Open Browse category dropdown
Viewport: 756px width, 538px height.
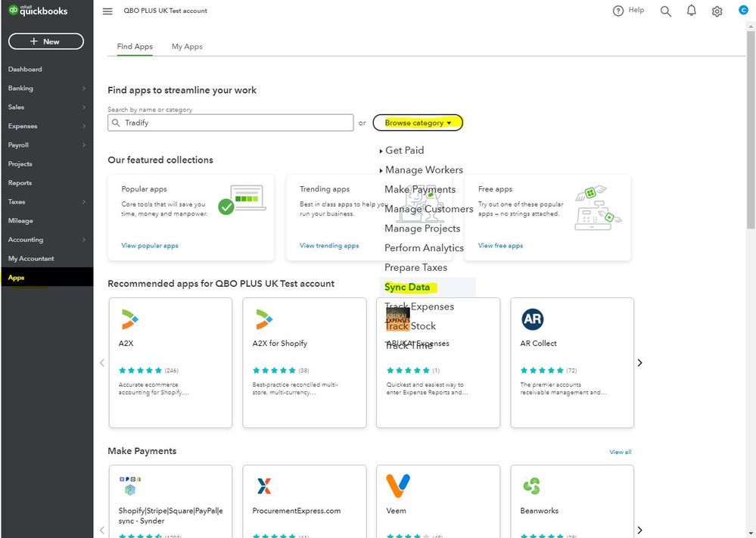(x=418, y=123)
